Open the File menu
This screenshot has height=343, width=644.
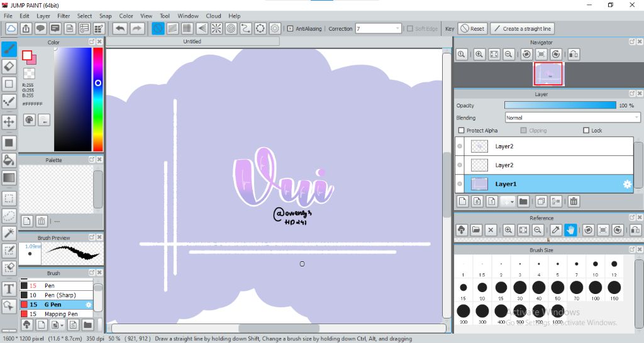point(8,16)
